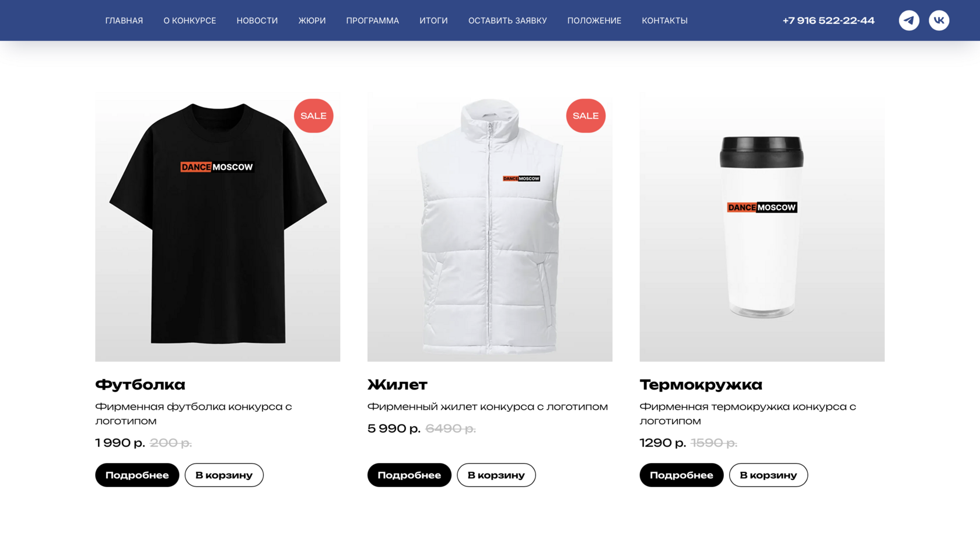The height and width of the screenshot is (536, 980).
Task: Go to the КОНТАКТЫ page
Action: (664, 20)
